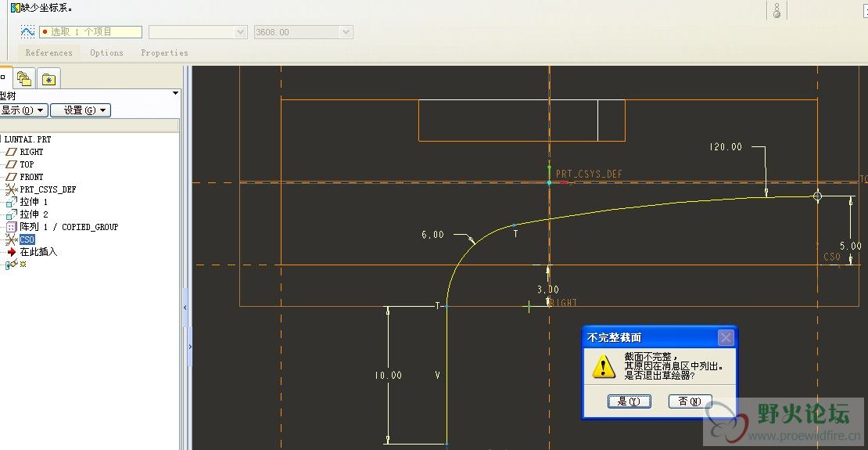Image resolution: width=868 pixels, height=450 pixels.
Task: Open the favorites tab icon
Action: tap(48, 78)
